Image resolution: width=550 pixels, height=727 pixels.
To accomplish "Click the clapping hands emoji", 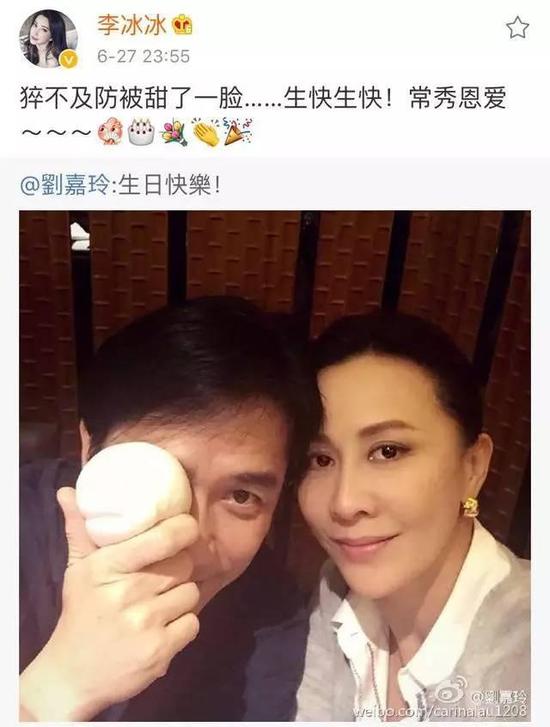I will point(206,132).
